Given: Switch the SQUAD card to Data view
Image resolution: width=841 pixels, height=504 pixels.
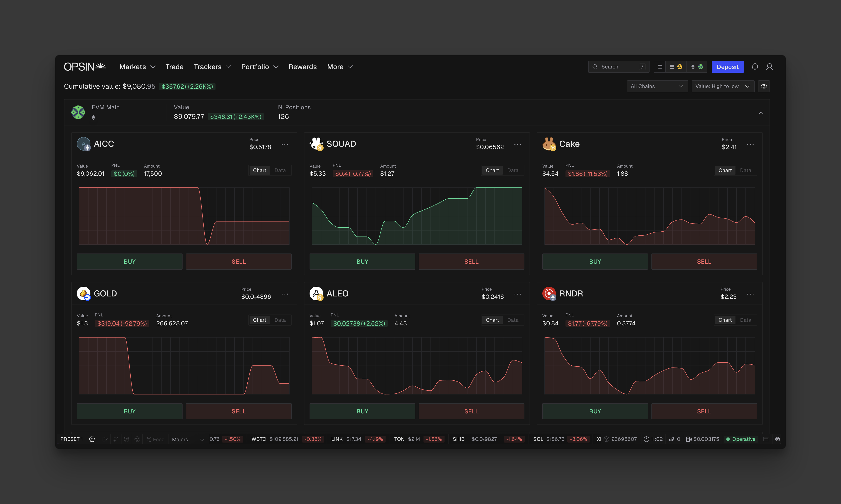Looking at the screenshot, I should (513, 170).
